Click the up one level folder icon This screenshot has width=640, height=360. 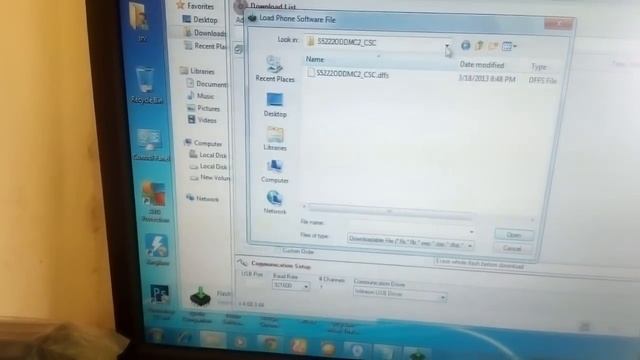coord(479,46)
